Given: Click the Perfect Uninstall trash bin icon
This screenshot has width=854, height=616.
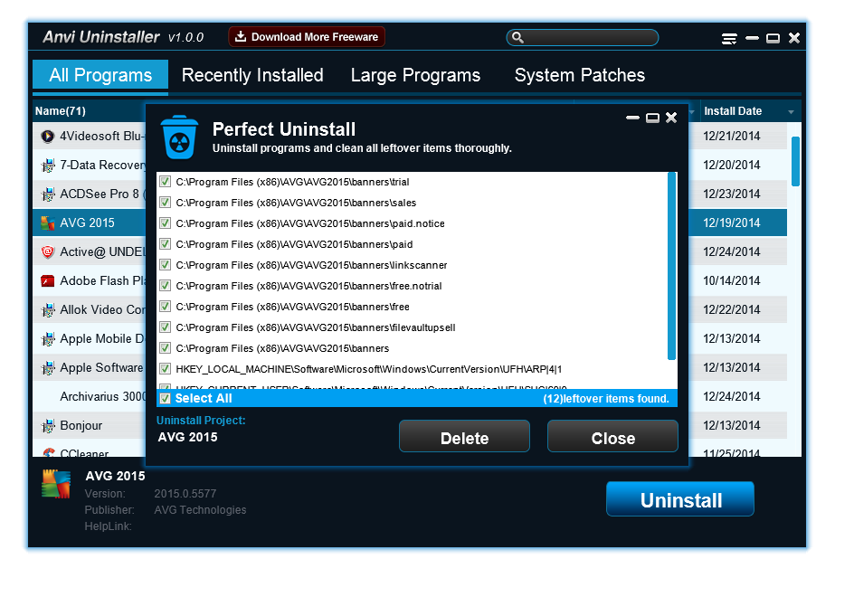Looking at the screenshot, I should click(179, 137).
